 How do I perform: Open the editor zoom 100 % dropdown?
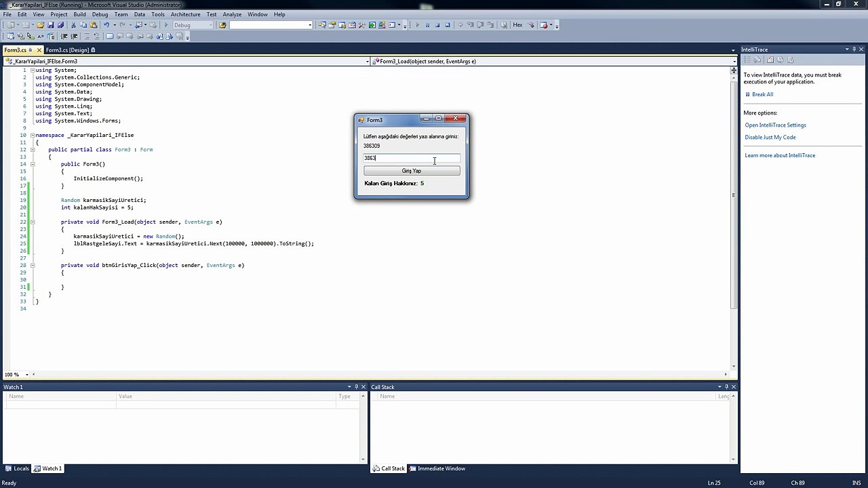[27, 375]
